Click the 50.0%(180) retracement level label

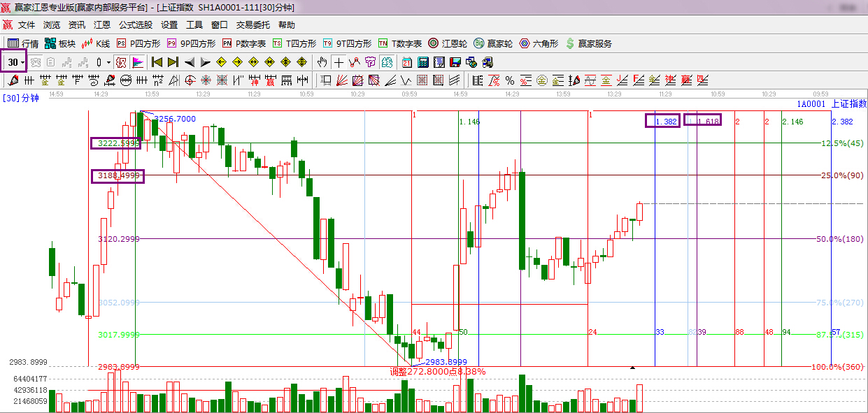[839, 239]
